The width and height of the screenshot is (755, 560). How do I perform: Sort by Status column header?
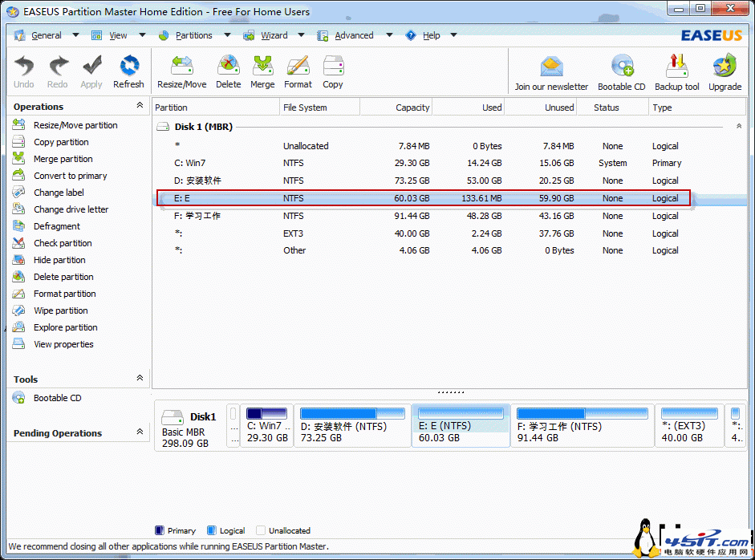tap(612, 108)
